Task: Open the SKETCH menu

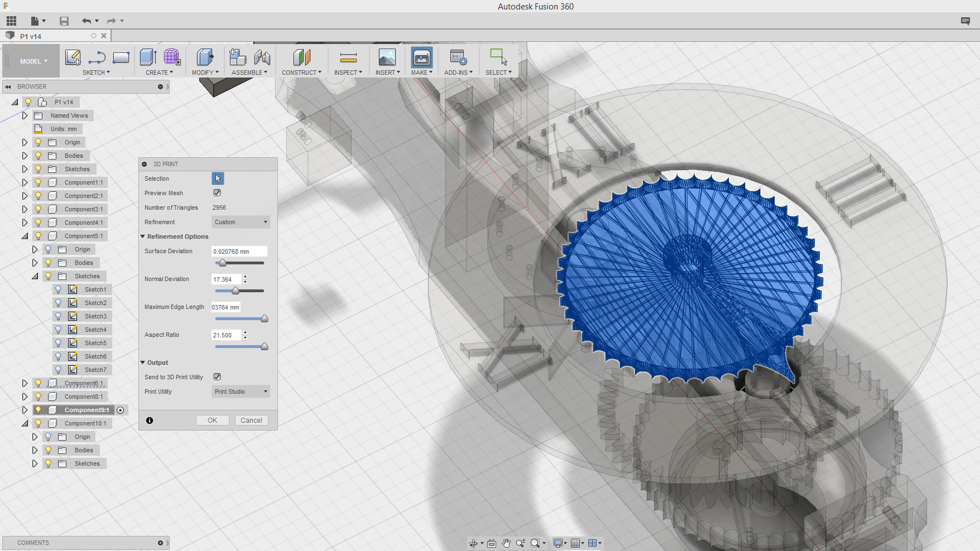Action: point(96,72)
